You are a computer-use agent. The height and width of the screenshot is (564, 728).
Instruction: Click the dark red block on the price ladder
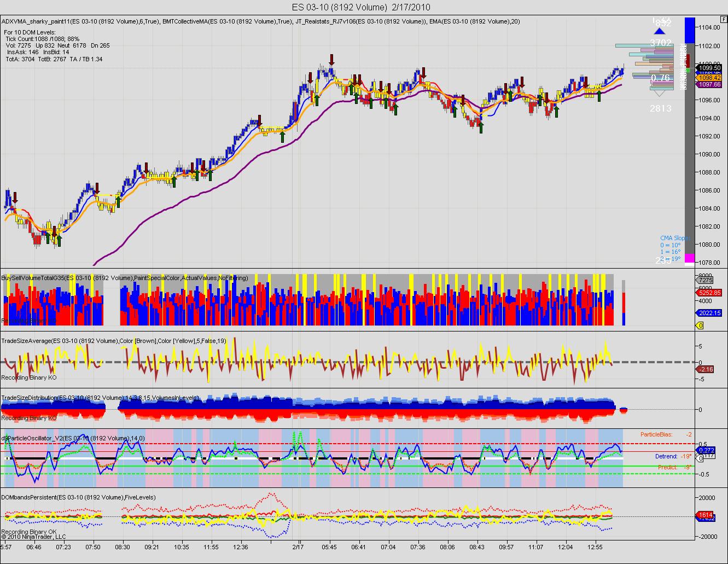[688, 61]
